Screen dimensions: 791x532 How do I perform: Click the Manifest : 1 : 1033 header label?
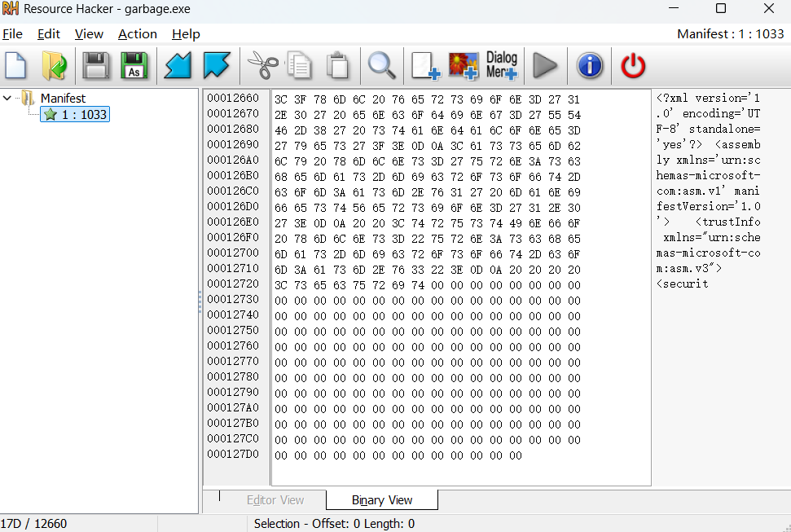click(x=731, y=34)
